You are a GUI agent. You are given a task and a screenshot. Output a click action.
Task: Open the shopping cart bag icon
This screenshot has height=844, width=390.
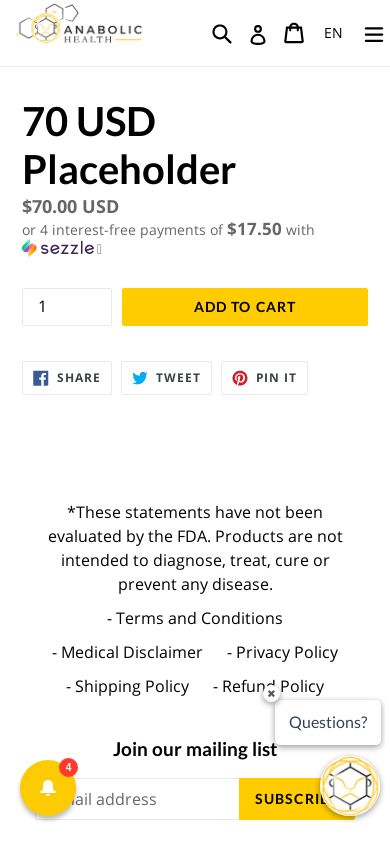(294, 33)
